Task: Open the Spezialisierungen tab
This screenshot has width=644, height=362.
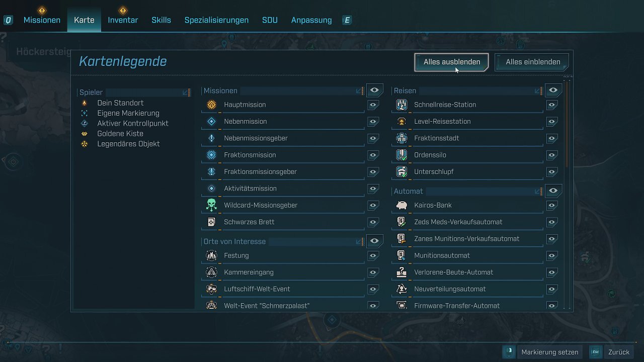Action: click(216, 20)
